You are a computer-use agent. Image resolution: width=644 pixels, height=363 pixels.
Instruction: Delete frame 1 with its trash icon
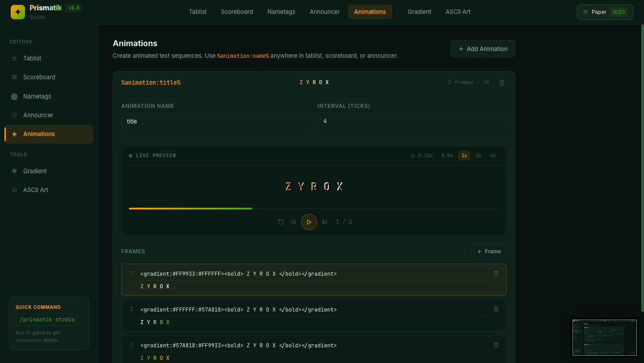coord(496,273)
